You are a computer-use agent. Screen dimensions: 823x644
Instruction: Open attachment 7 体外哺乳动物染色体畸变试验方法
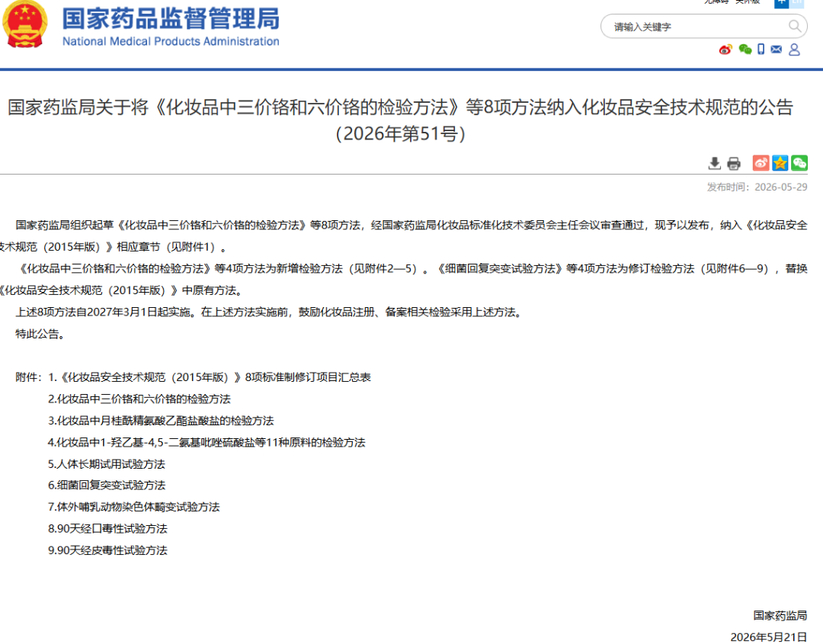[x=134, y=507]
